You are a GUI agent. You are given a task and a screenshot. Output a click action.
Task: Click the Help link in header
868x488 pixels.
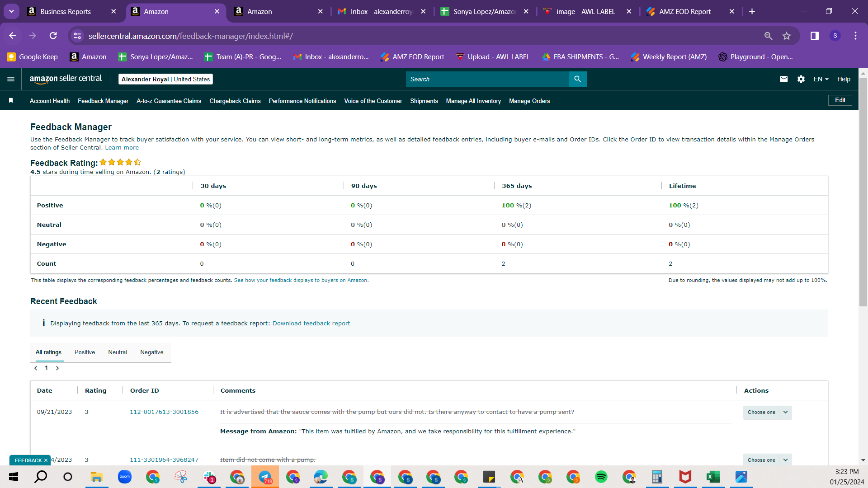[x=844, y=79]
